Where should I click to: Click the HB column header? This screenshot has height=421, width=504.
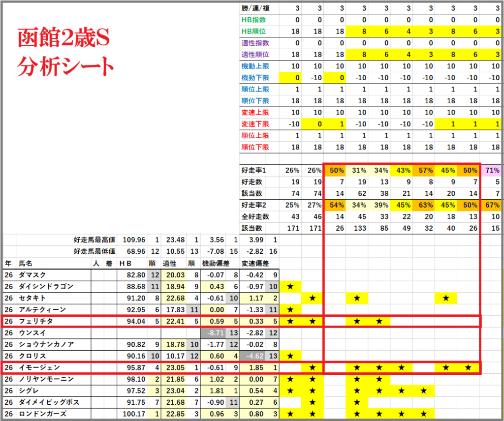pyautogui.click(x=126, y=263)
